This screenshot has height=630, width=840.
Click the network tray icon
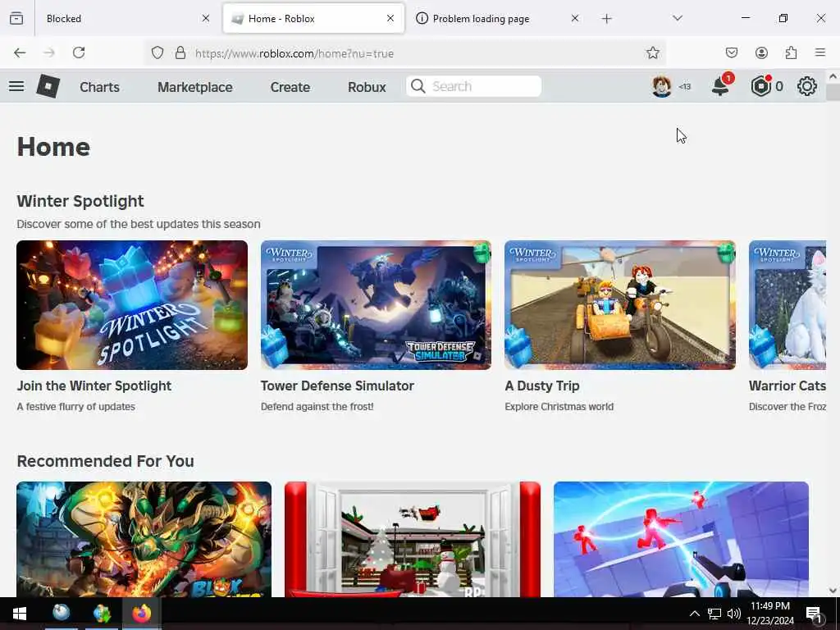(x=714, y=614)
